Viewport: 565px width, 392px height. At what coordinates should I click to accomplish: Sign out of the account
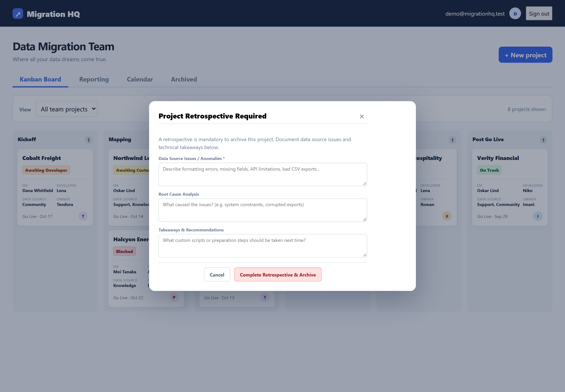click(x=539, y=13)
